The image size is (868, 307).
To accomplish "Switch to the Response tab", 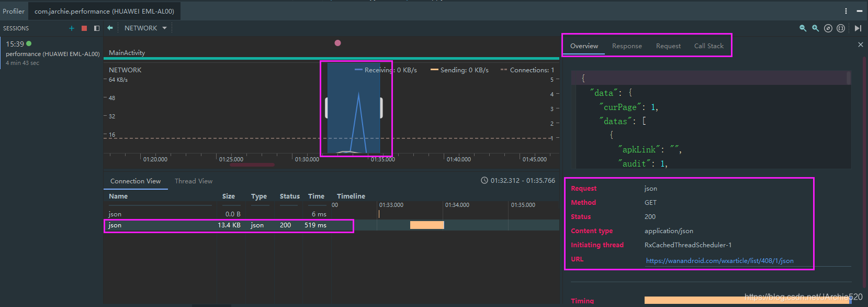I will click(x=627, y=46).
